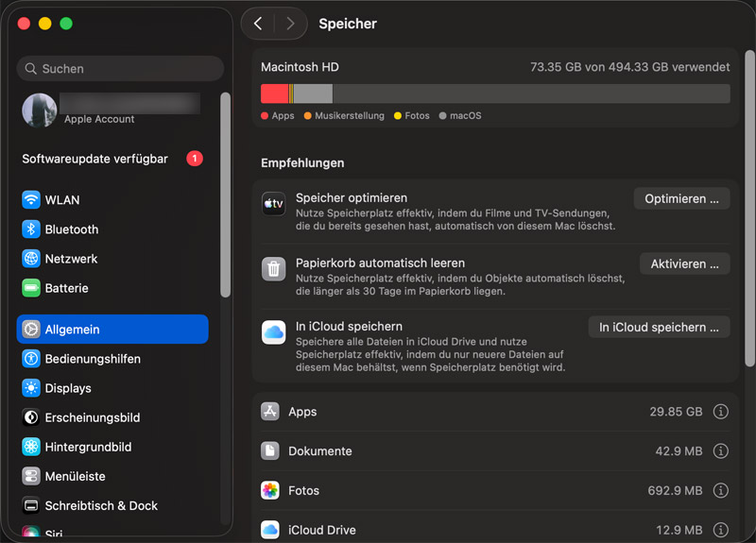Click the Bluetooth icon in sidebar

(x=31, y=229)
